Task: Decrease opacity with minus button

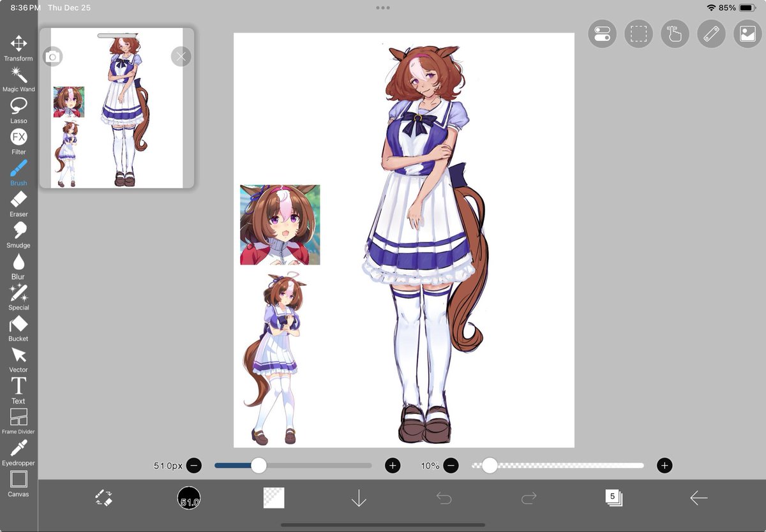Action: pos(451,466)
